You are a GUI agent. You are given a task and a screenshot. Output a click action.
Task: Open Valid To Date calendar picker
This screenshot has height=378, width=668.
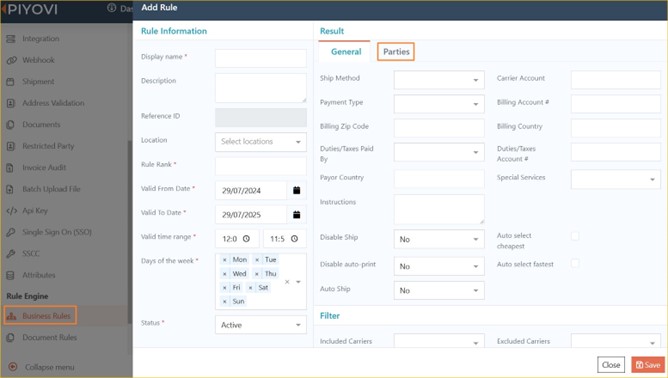pyautogui.click(x=297, y=215)
